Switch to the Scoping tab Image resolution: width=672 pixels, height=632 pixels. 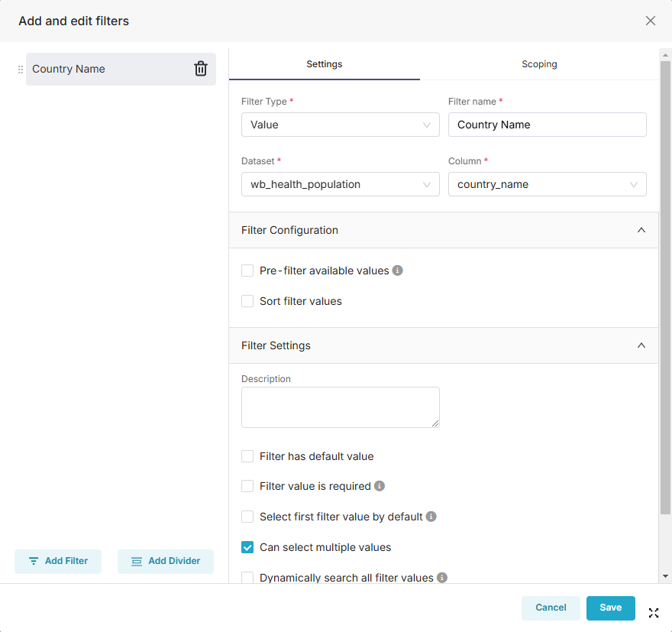(x=539, y=64)
